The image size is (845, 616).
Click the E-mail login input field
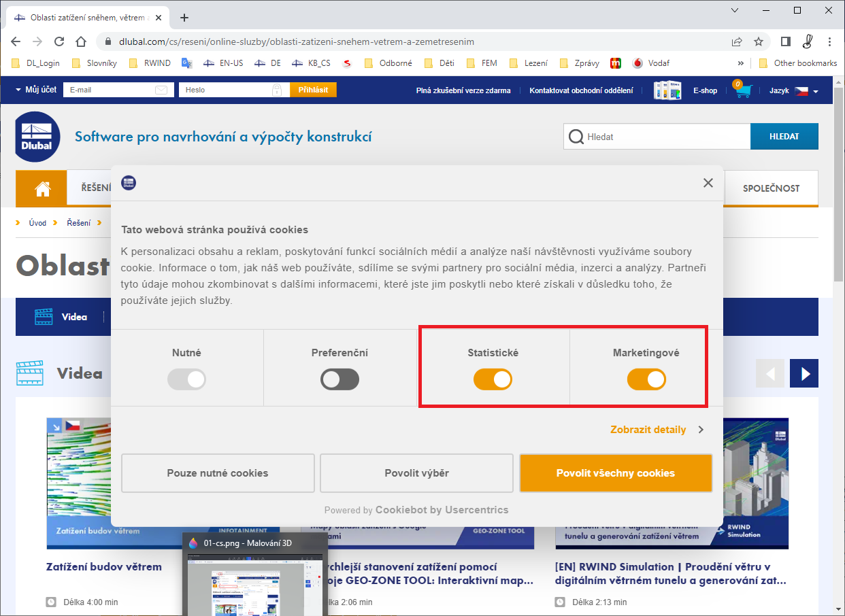116,89
